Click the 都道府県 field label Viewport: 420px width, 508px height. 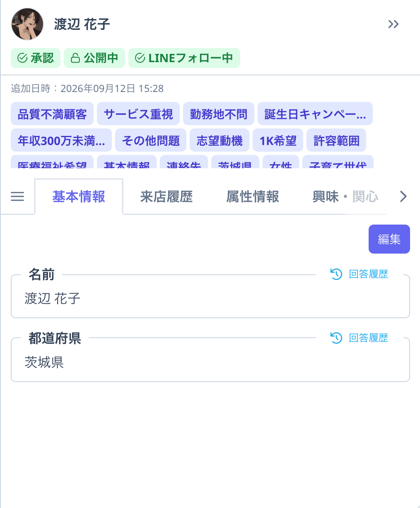(55, 338)
